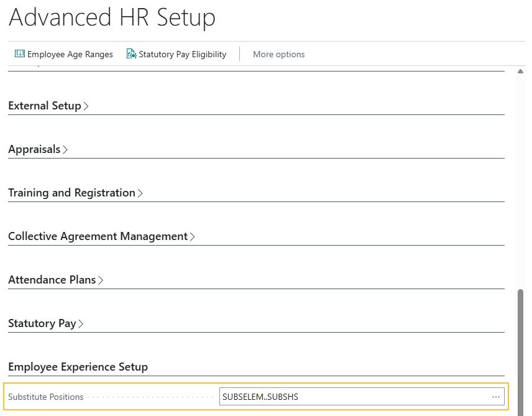Select the Employee Experience Setup heading
The height and width of the screenshot is (416, 532).
pyautogui.click(x=78, y=367)
